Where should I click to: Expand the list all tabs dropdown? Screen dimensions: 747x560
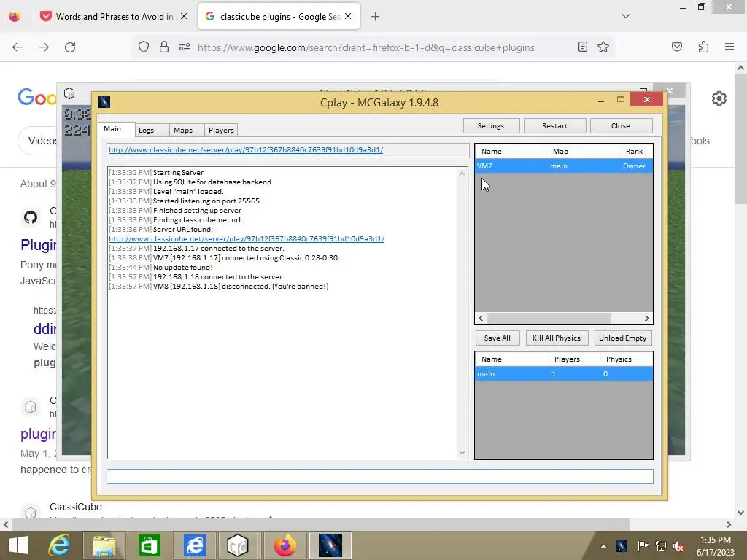click(x=626, y=16)
